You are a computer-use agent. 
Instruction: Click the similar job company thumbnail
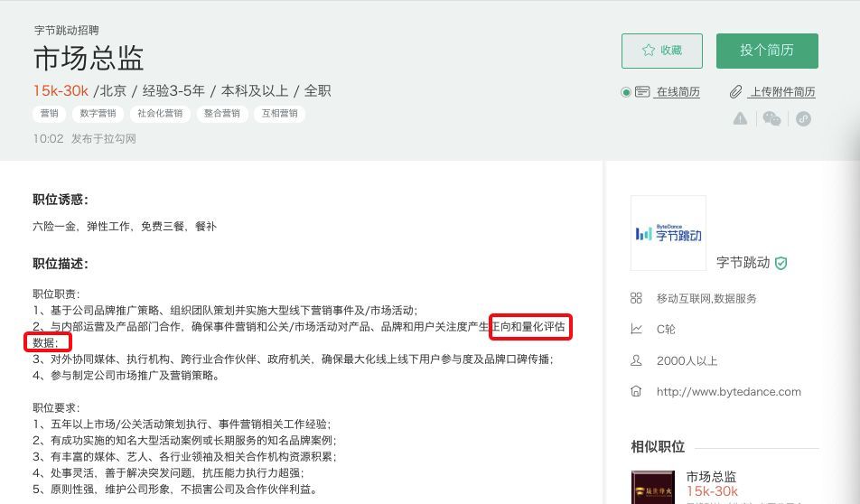[x=652, y=487]
